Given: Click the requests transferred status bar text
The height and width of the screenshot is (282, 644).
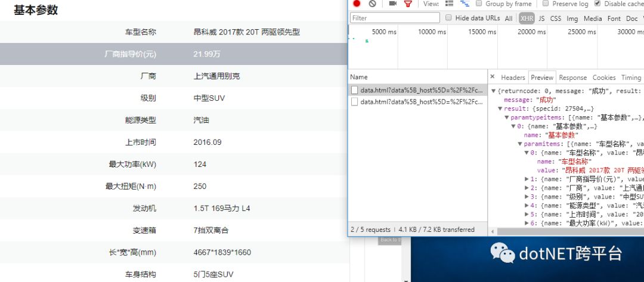Looking at the screenshot, I should pyautogui.click(x=413, y=230).
